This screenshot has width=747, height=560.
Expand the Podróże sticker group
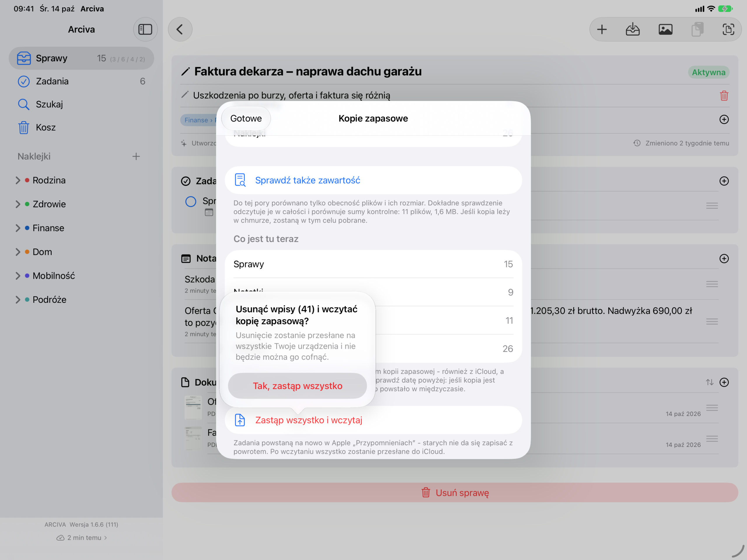(x=18, y=300)
